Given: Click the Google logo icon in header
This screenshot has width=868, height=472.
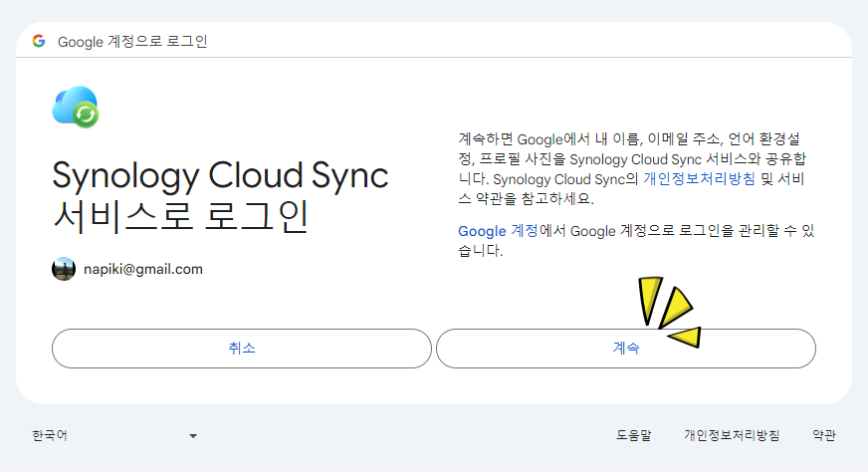Looking at the screenshot, I should click(39, 41).
